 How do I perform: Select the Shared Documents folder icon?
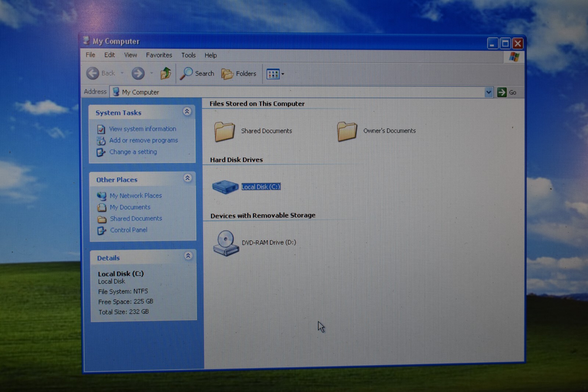point(225,132)
